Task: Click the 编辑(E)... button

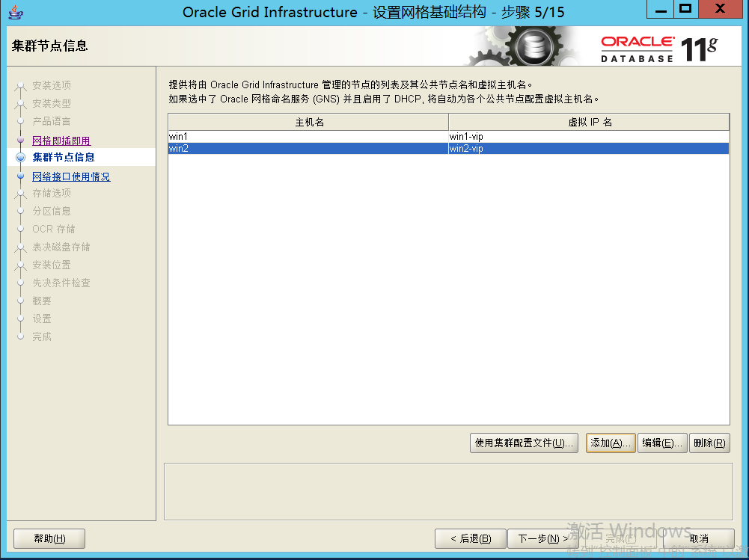Action: (662, 443)
